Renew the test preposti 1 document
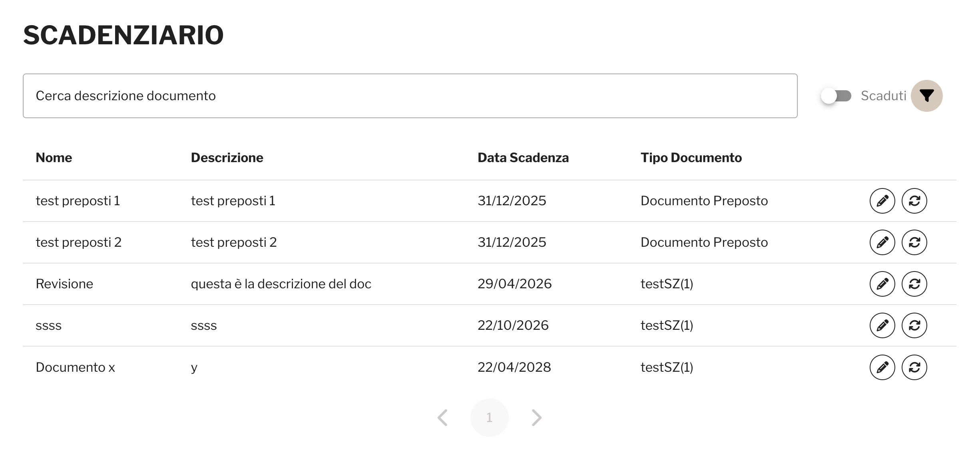Image resolution: width=980 pixels, height=456 pixels. 914,201
